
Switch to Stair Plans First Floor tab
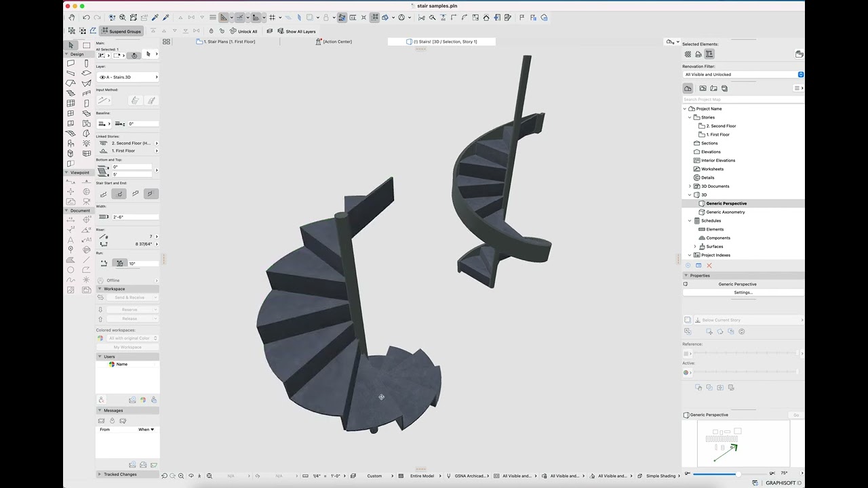[x=226, y=41]
